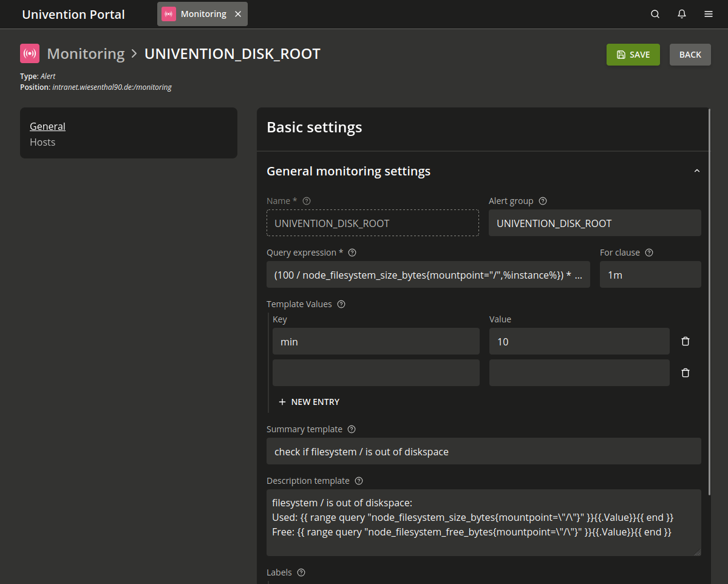The image size is (728, 584).
Task: Close the Monitoring tab
Action: [x=238, y=14]
